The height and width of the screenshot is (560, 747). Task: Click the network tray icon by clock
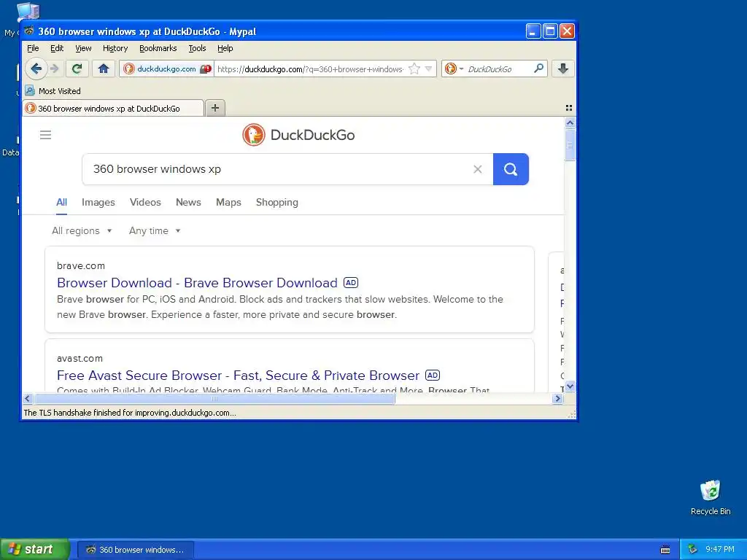693,550
